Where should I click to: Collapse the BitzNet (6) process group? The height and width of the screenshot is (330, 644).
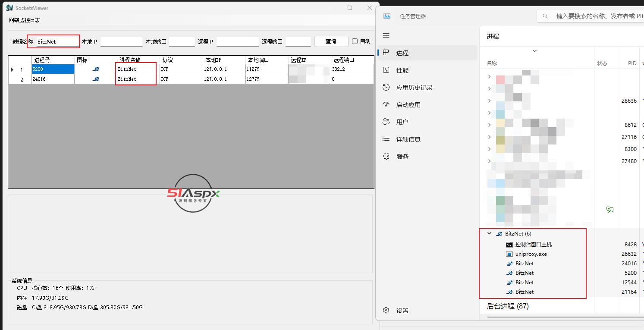489,233
